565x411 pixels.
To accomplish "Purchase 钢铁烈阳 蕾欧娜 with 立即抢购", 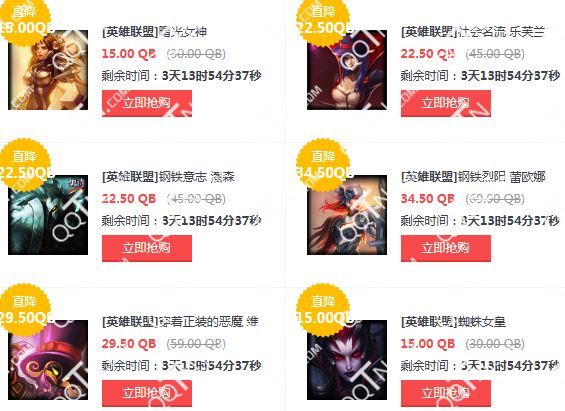I will (x=446, y=248).
